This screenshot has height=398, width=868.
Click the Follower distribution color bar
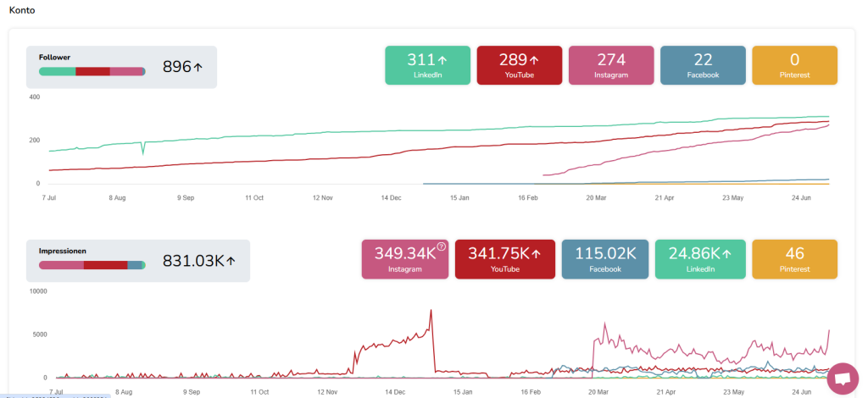[92, 71]
